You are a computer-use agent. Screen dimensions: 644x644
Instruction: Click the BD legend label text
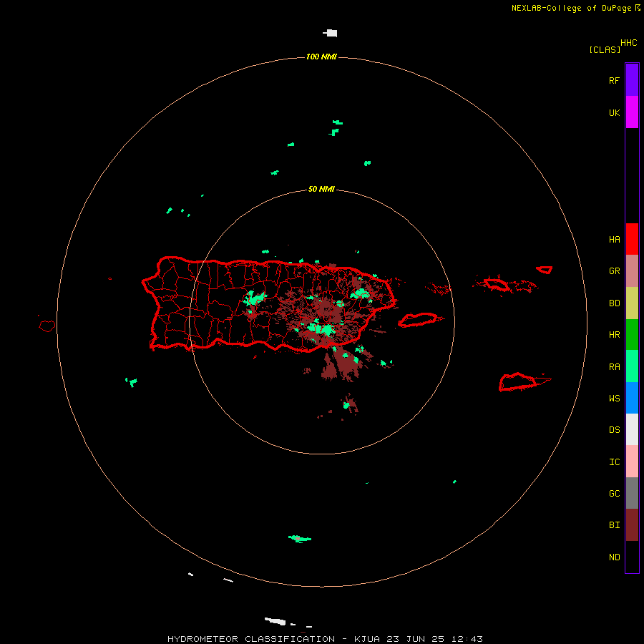click(x=614, y=303)
